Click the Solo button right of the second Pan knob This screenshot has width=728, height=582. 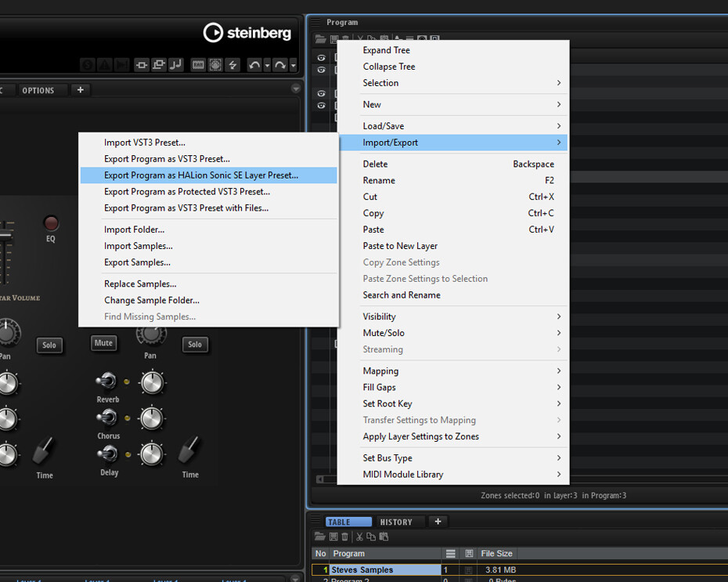195,344
